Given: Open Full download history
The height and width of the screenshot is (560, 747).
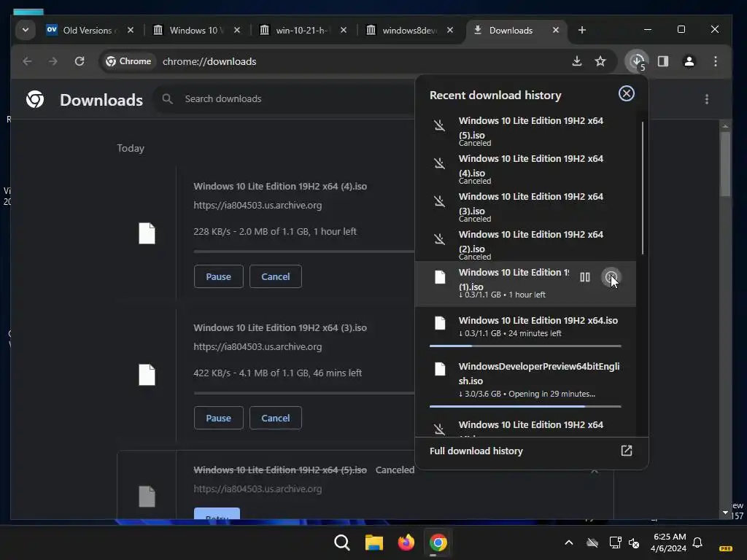Looking at the screenshot, I should tap(531, 451).
